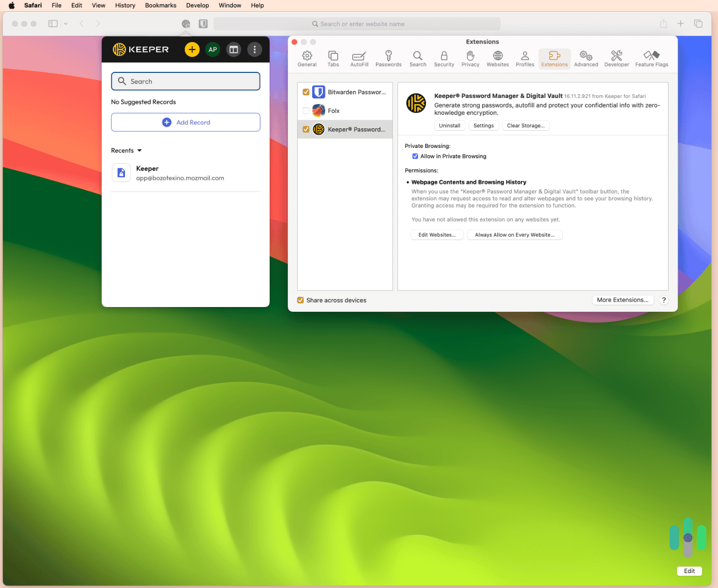
Task: Click the Keeper search field
Action: point(185,81)
